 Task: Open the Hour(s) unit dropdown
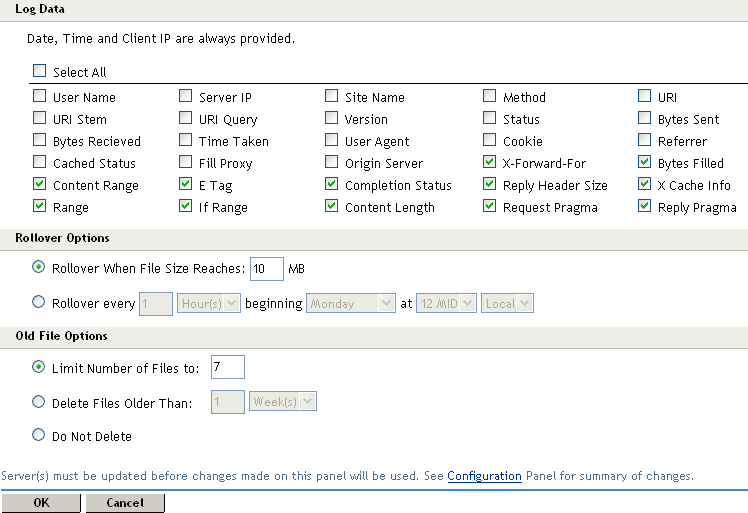[208, 304]
